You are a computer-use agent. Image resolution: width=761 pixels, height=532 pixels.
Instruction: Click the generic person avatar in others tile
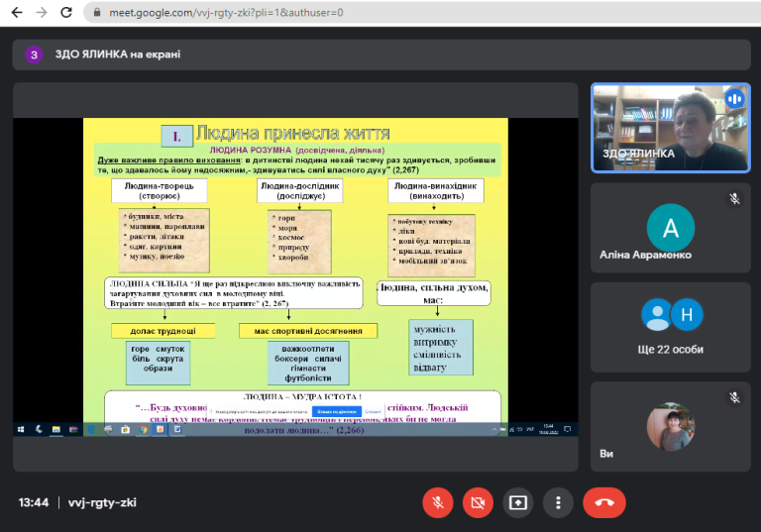[x=657, y=314]
